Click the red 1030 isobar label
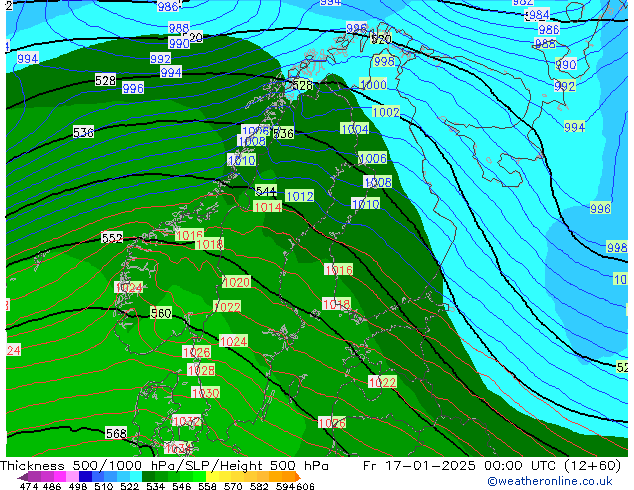The height and width of the screenshot is (490, 634). click(205, 393)
